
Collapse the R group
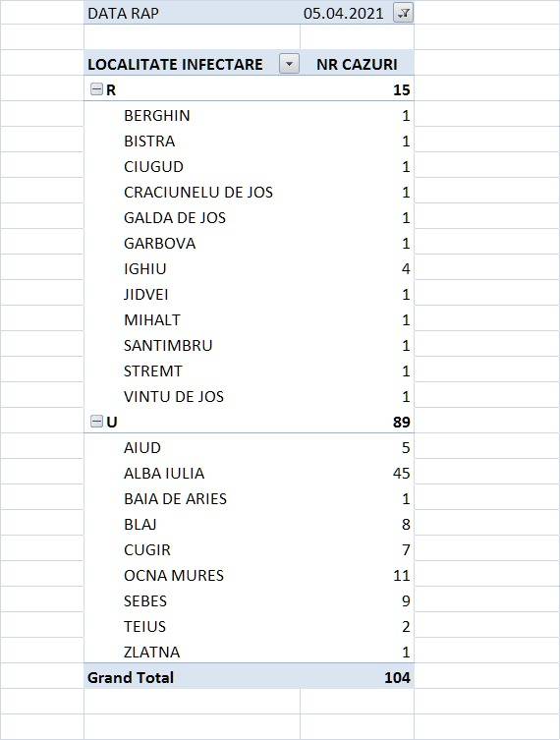click(96, 88)
